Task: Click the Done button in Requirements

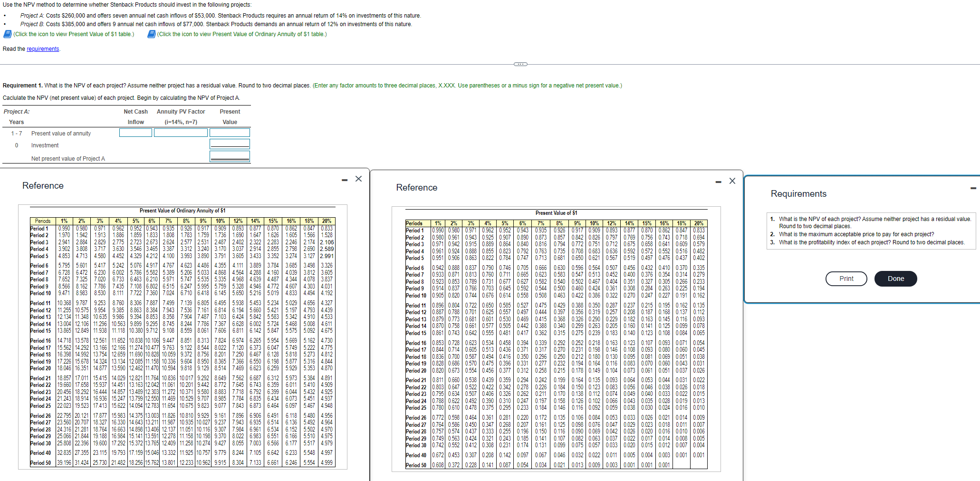Action: pos(896,279)
